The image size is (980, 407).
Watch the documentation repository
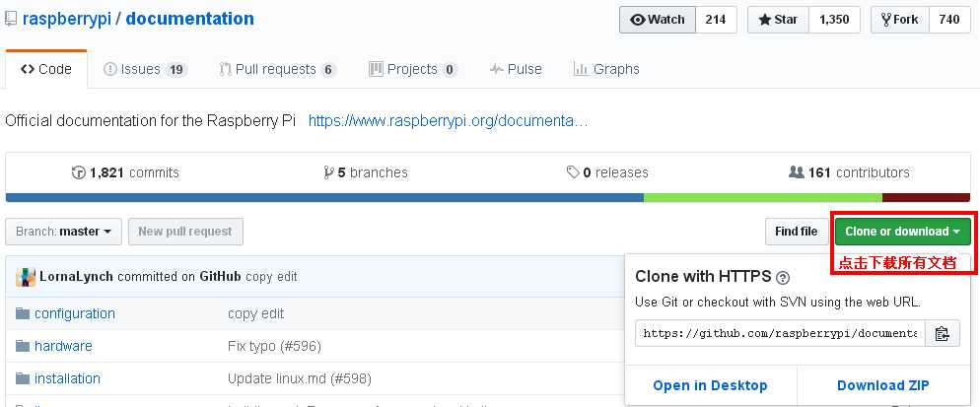pos(658,20)
